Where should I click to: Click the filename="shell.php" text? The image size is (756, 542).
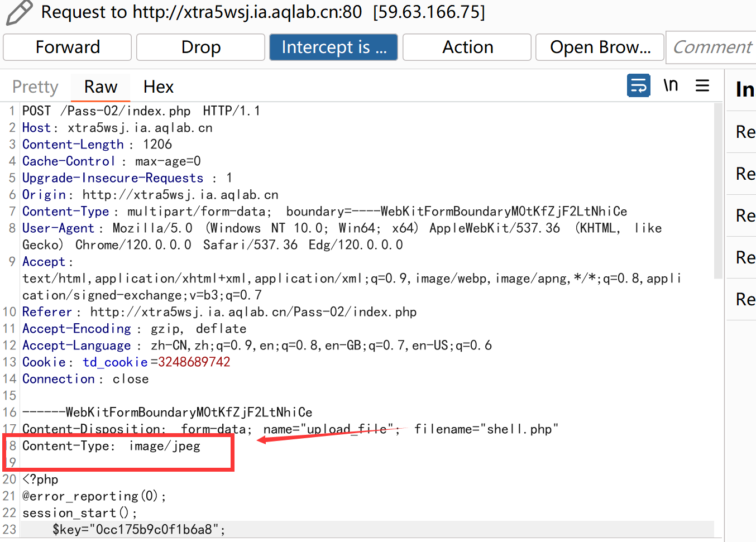pos(486,429)
